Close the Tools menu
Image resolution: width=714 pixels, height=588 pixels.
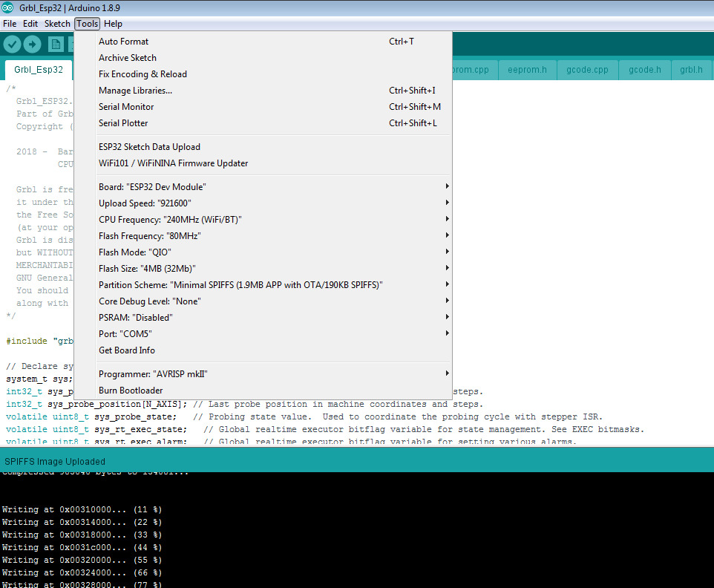88,24
